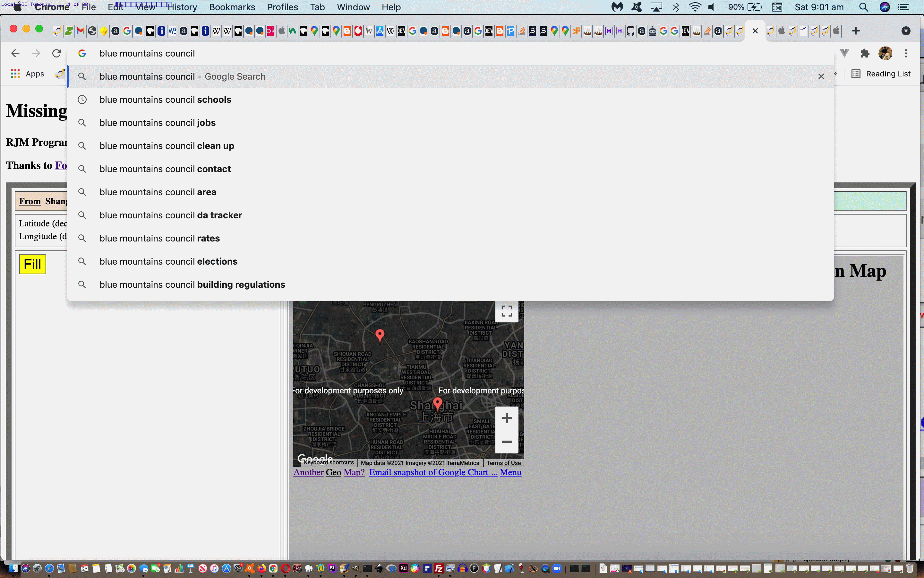This screenshot has height=578, width=924.
Task: Select suggestion 'blue mountains council elections'
Action: click(450, 261)
